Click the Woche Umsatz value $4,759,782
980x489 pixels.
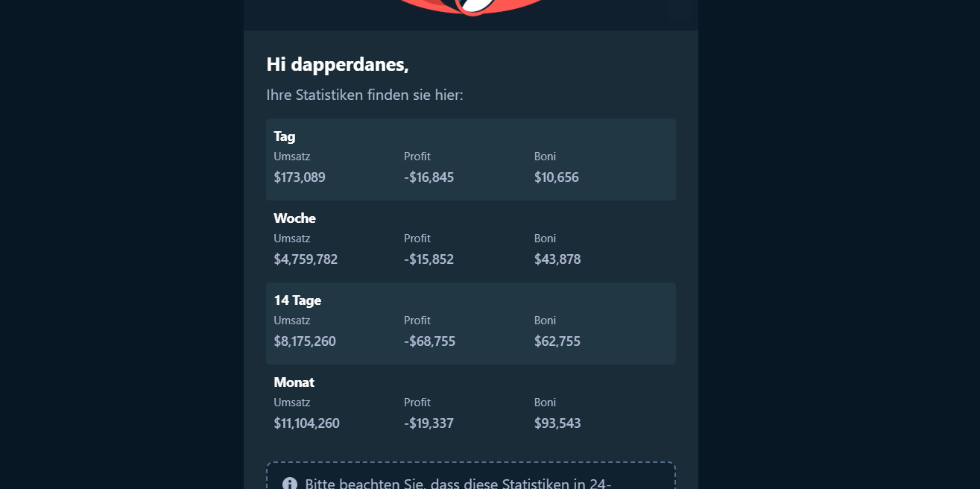[306, 259]
